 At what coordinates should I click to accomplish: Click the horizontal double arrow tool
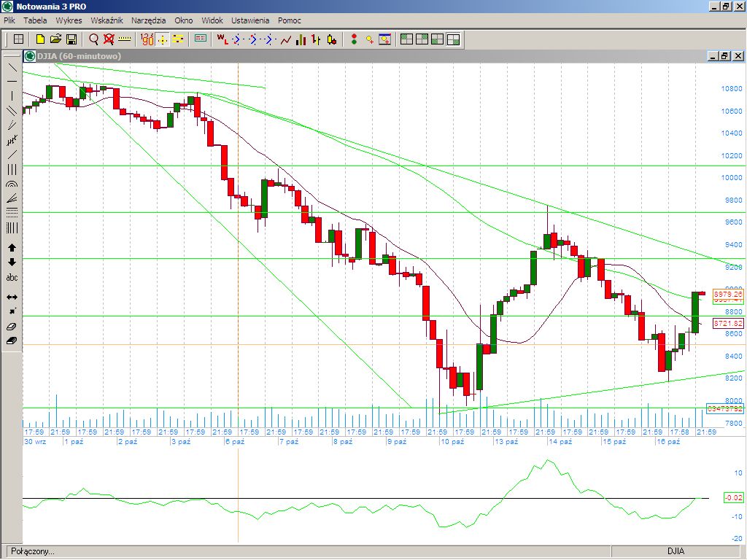(12, 297)
